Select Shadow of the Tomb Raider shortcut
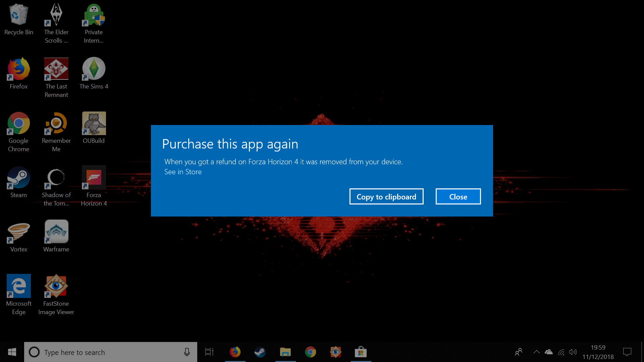Viewport: 644px width, 362px height. [56, 186]
